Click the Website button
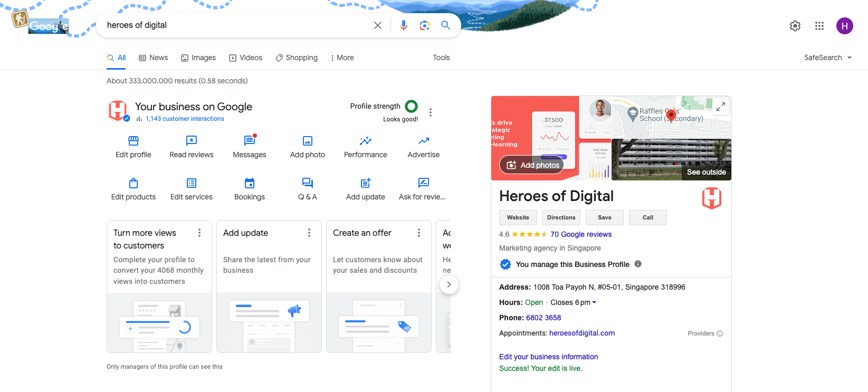 pos(518,217)
